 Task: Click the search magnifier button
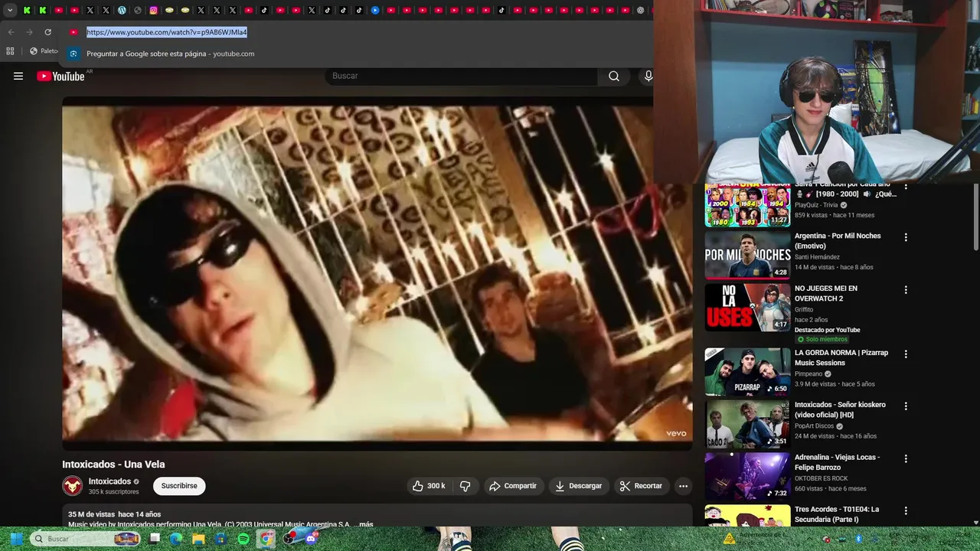[614, 76]
